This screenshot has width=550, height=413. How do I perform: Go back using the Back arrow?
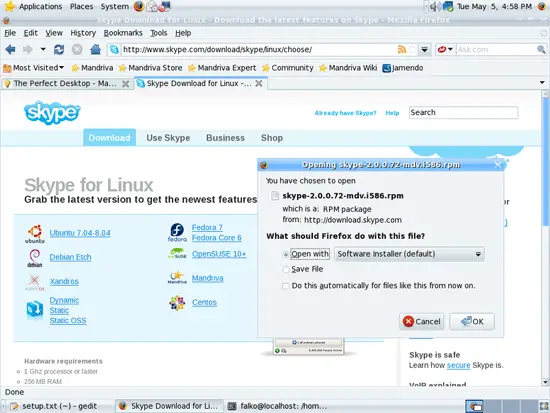[10, 49]
